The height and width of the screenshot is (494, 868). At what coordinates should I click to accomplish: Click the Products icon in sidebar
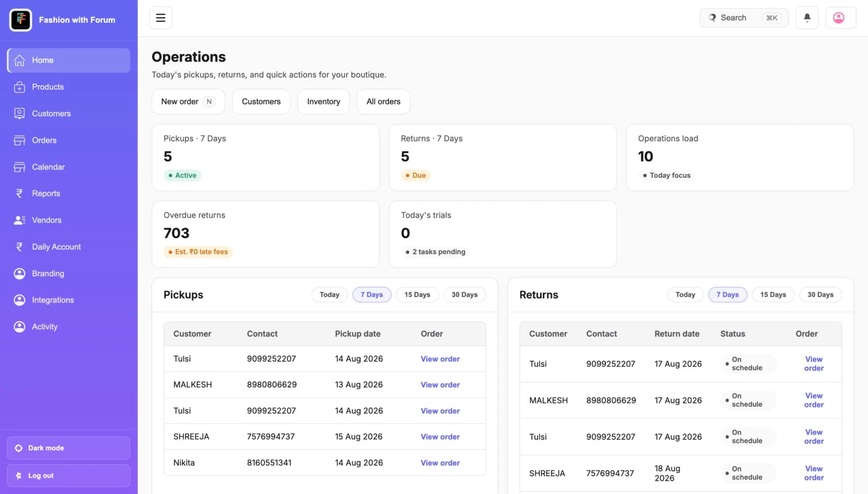[20, 87]
